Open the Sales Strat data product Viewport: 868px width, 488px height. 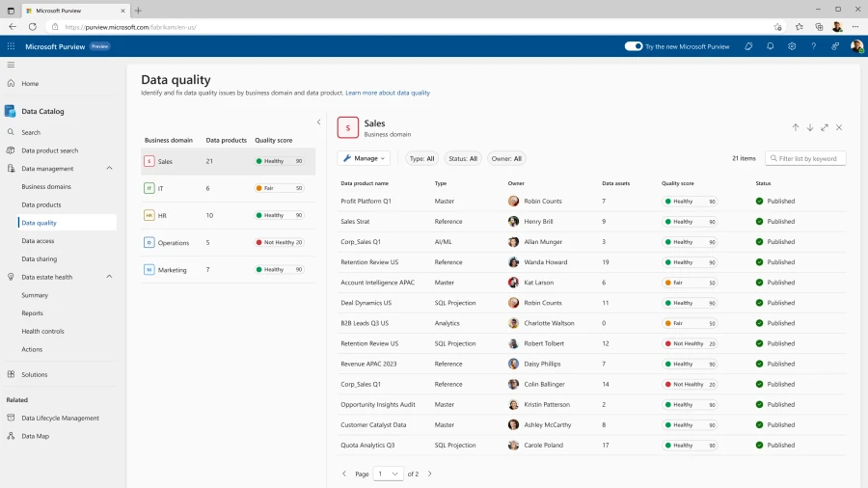click(x=355, y=221)
